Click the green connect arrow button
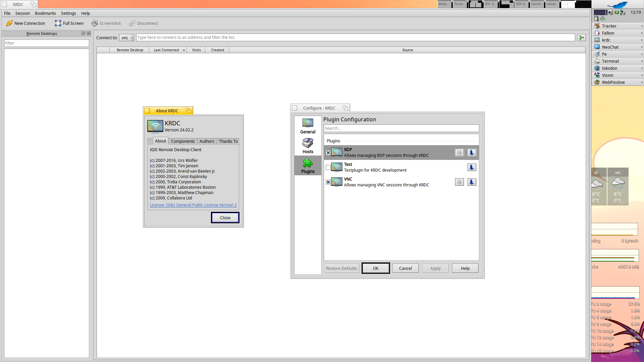The height and width of the screenshot is (362, 644). [x=581, y=38]
